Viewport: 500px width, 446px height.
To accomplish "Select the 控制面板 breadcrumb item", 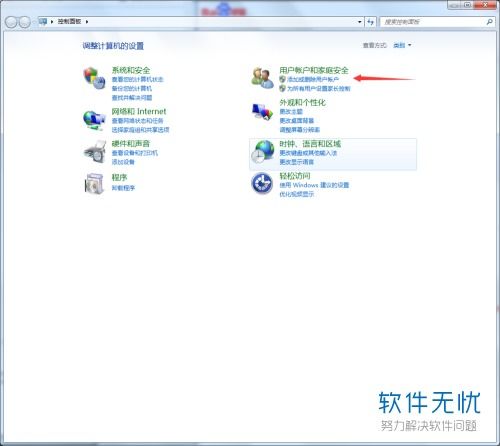I will pyautogui.click(x=69, y=22).
